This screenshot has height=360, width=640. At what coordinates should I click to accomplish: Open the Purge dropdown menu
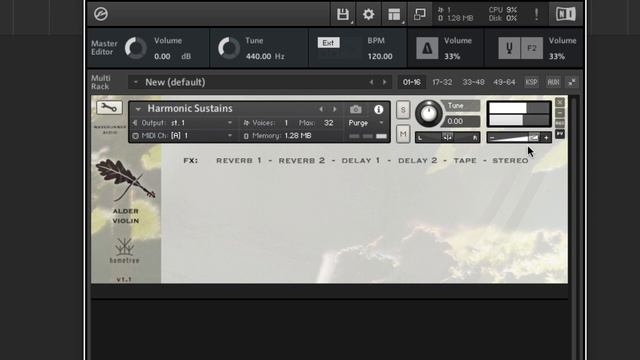pos(366,123)
